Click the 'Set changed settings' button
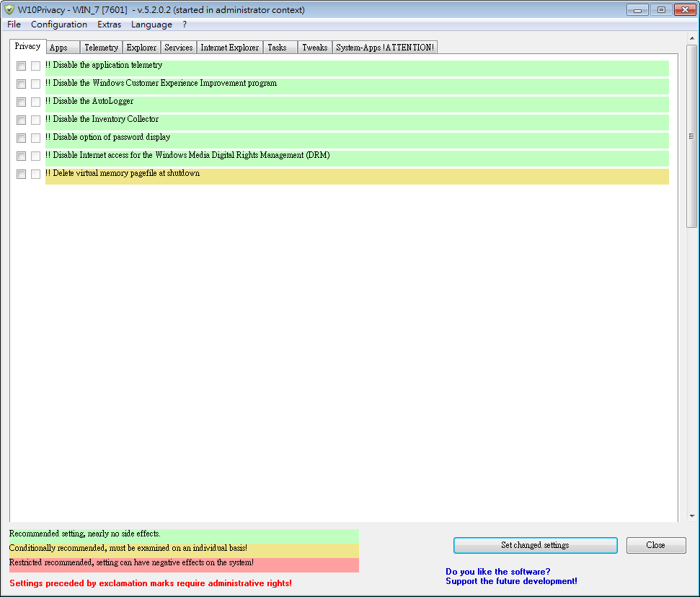This screenshot has height=597, width=700. [x=535, y=545]
